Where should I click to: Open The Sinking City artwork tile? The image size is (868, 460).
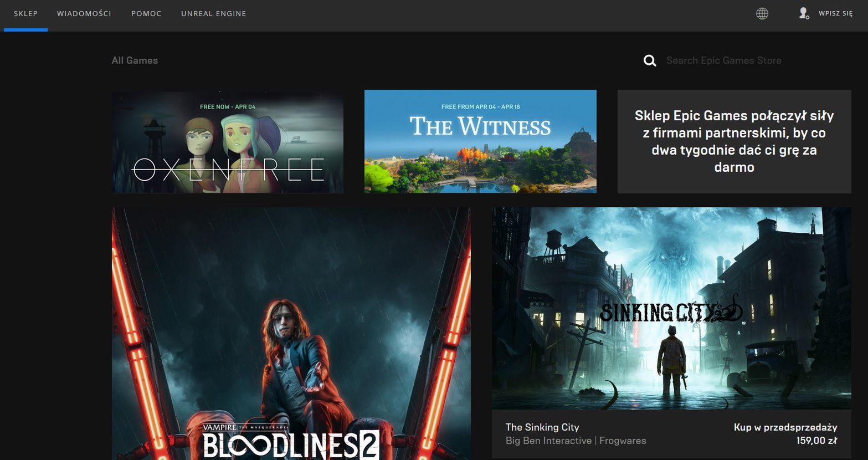tap(671, 308)
